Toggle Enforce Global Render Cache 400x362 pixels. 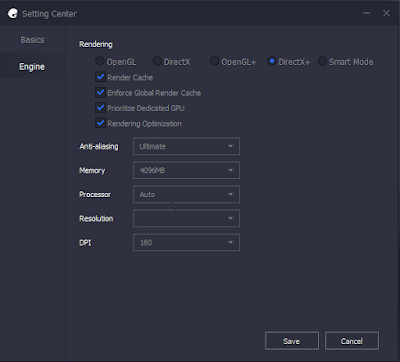coord(100,92)
